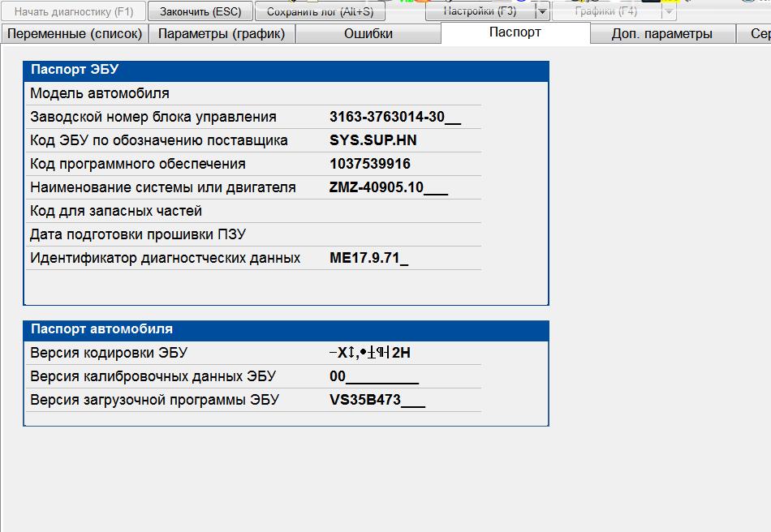771x532 pixels.
Task: Click the Закончить (ESC) button
Action: [x=200, y=11]
